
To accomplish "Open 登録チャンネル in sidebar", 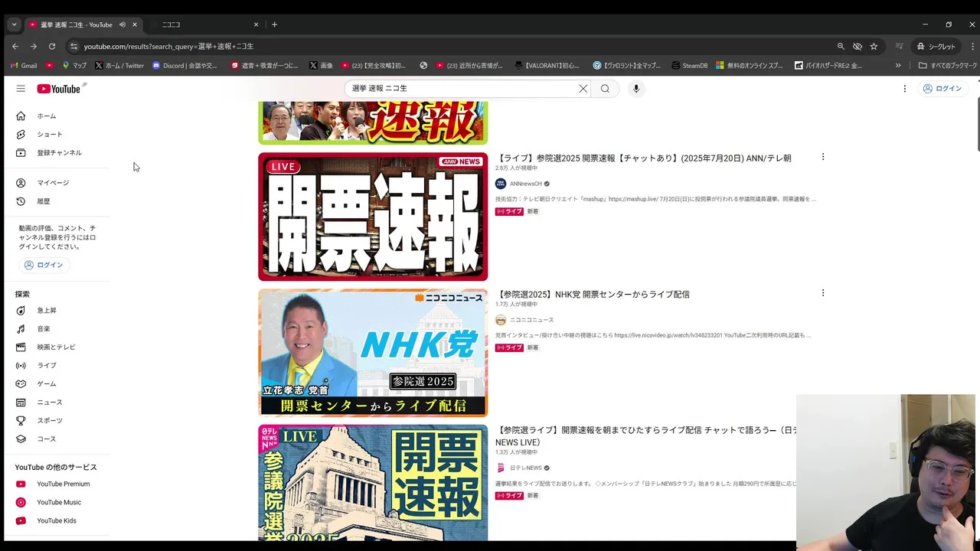I will pyautogui.click(x=57, y=153).
